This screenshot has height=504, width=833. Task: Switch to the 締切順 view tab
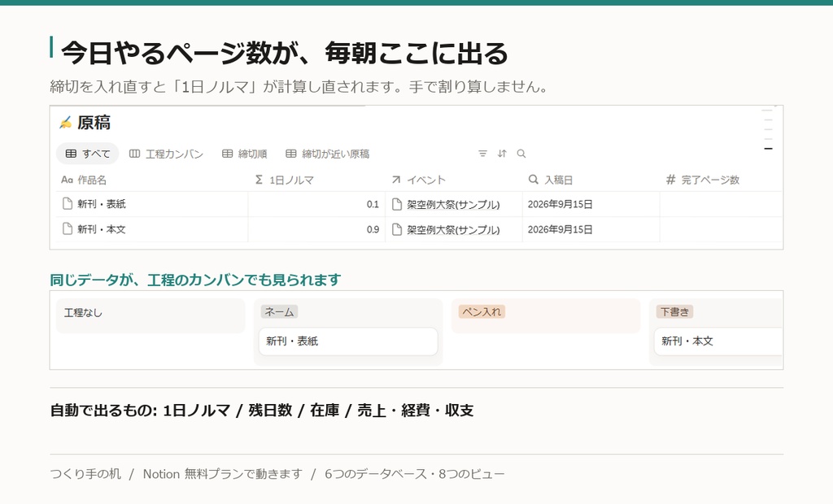pos(244,154)
